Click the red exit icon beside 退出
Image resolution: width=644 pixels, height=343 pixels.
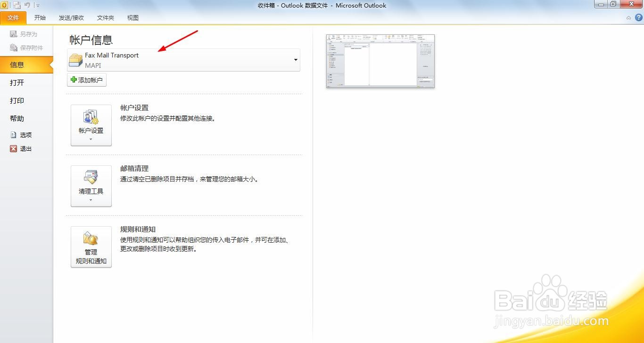click(14, 149)
